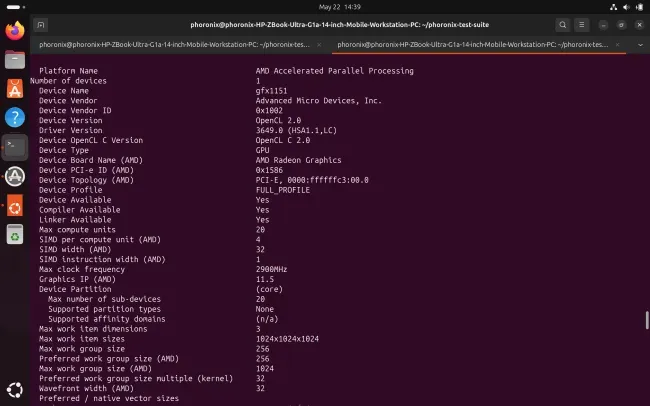Open the Help question mark icon
Screen dimensions: 650x406
[x=15, y=118]
